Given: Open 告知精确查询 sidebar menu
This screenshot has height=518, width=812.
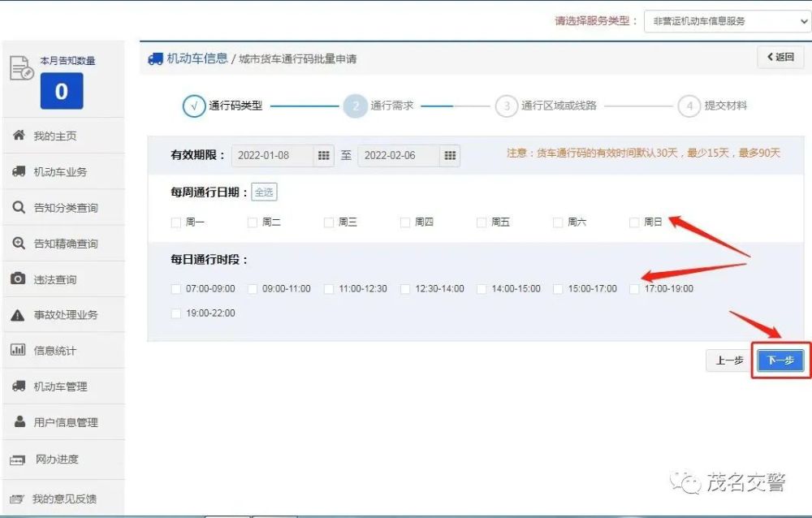Looking at the screenshot, I should (63, 243).
